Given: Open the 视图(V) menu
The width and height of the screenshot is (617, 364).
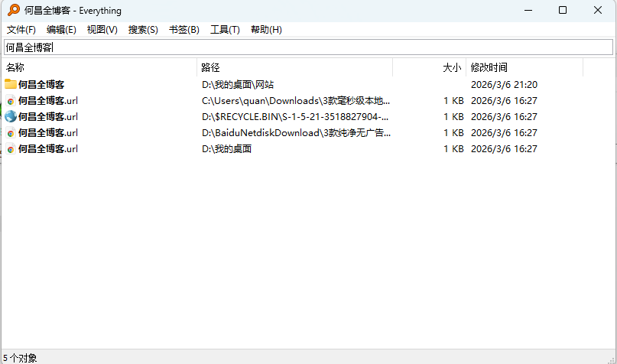Looking at the screenshot, I should 102,30.
